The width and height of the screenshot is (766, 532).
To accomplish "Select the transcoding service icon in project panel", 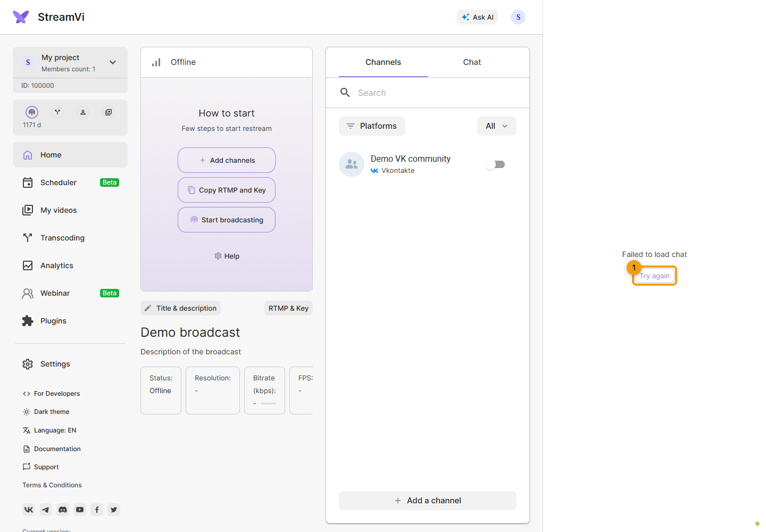I will click(57, 112).
